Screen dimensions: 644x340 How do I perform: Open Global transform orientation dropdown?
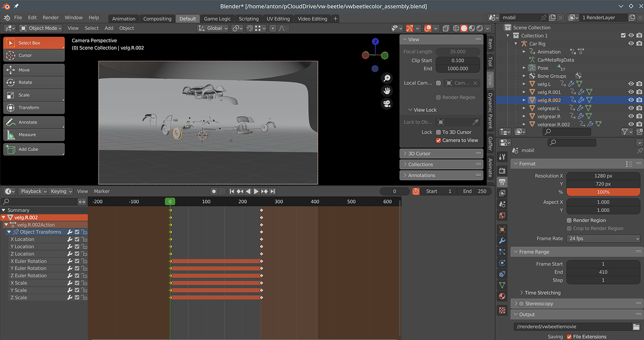click(213, 29)
